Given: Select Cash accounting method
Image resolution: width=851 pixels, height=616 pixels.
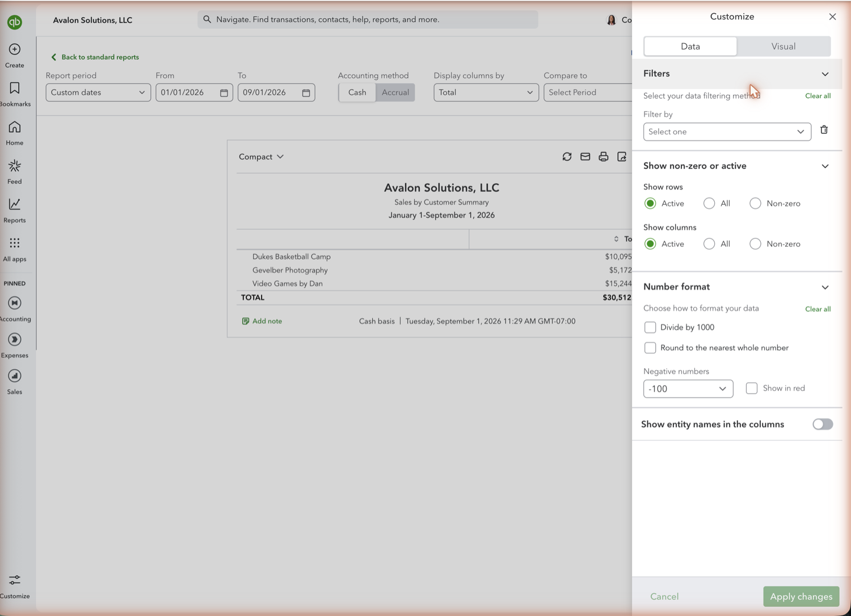Looking at the screenshot, I should click(x=357, y=92).
